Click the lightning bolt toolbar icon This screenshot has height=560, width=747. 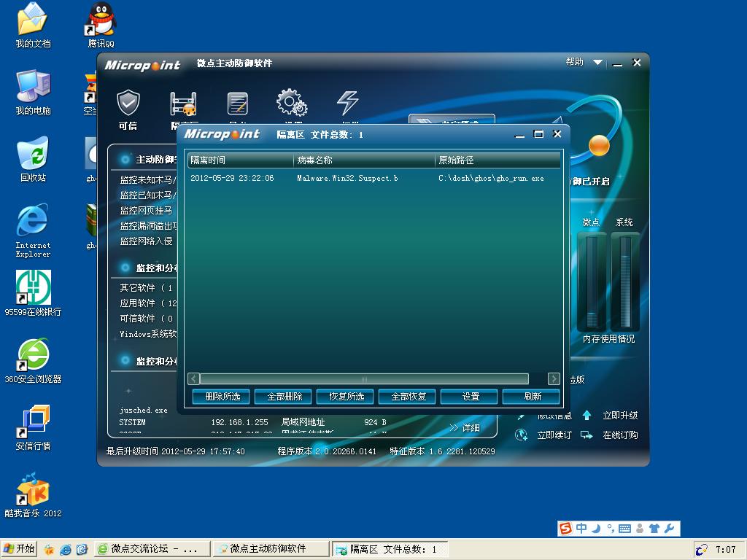pos(347,102)
